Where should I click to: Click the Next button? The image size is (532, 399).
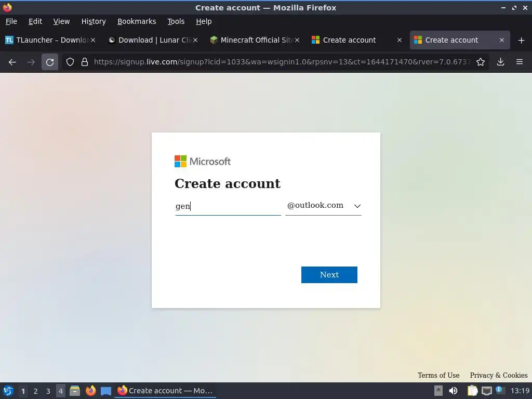pos(329,275)
